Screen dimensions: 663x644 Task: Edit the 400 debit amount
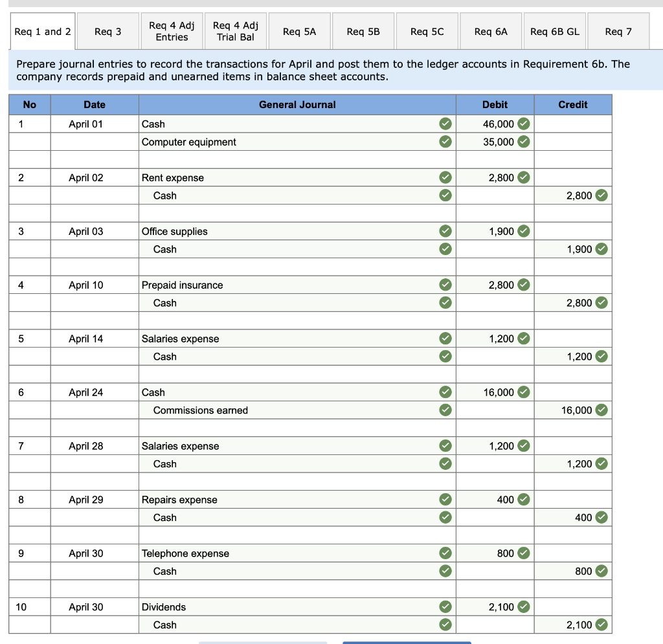point(495,500)
